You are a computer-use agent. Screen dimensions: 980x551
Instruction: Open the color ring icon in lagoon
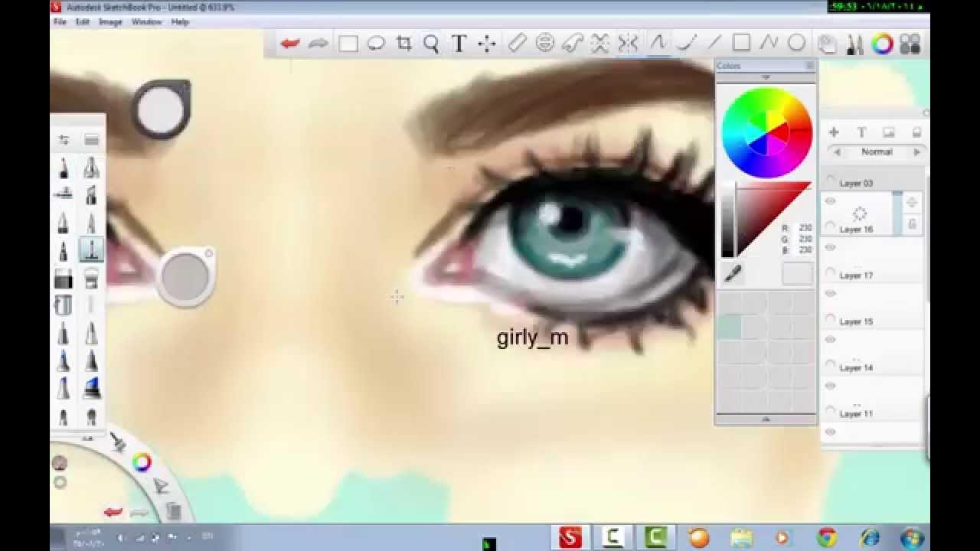click(x=142, y=461)
